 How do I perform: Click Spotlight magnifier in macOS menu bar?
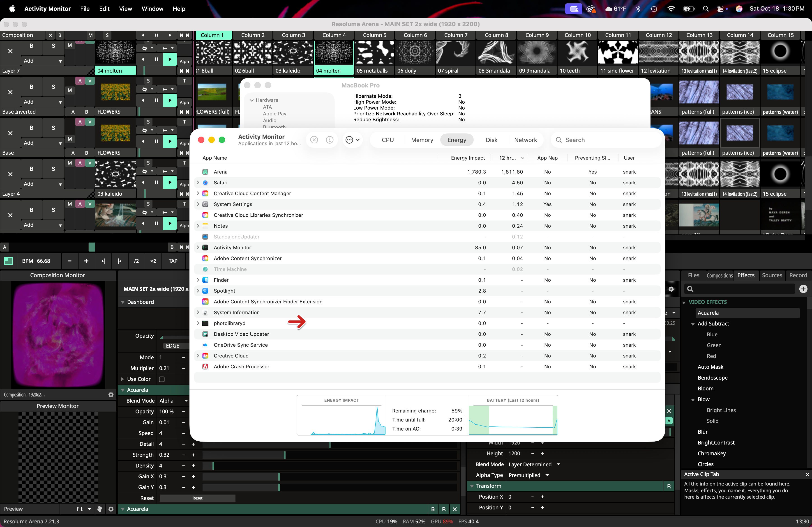click(706, 9)
